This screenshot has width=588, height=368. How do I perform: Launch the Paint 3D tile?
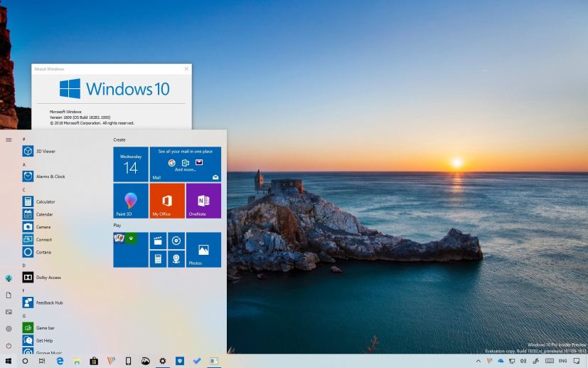pos(131,201)
